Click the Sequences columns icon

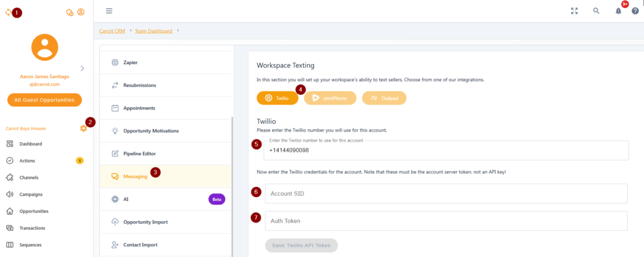click(10, 244)
